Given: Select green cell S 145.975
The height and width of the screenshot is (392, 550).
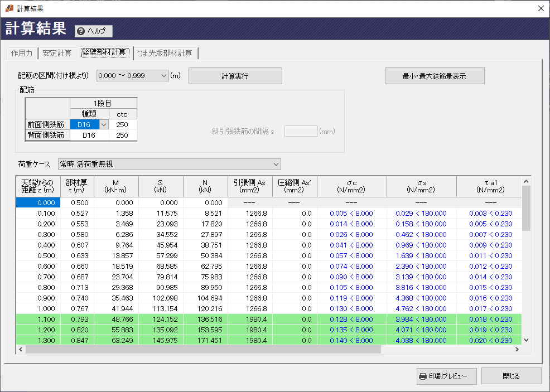Looking at the screenshot, I should pos(161,341).
